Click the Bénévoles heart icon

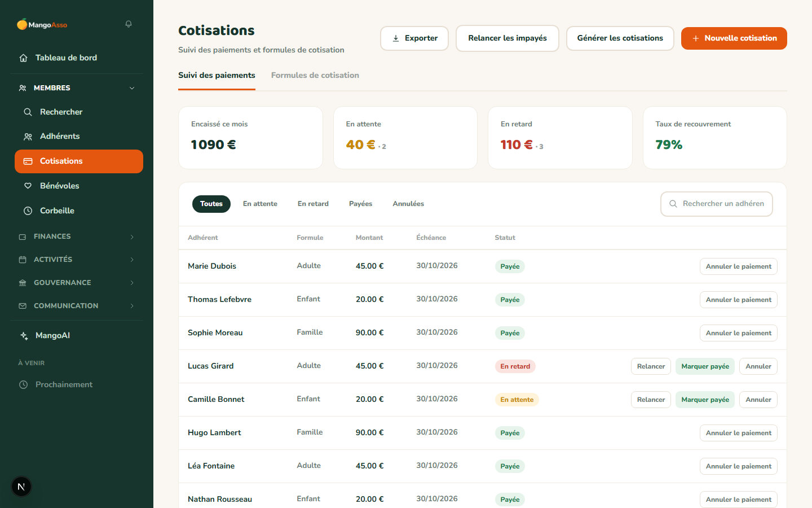click(x=28, y=186)
